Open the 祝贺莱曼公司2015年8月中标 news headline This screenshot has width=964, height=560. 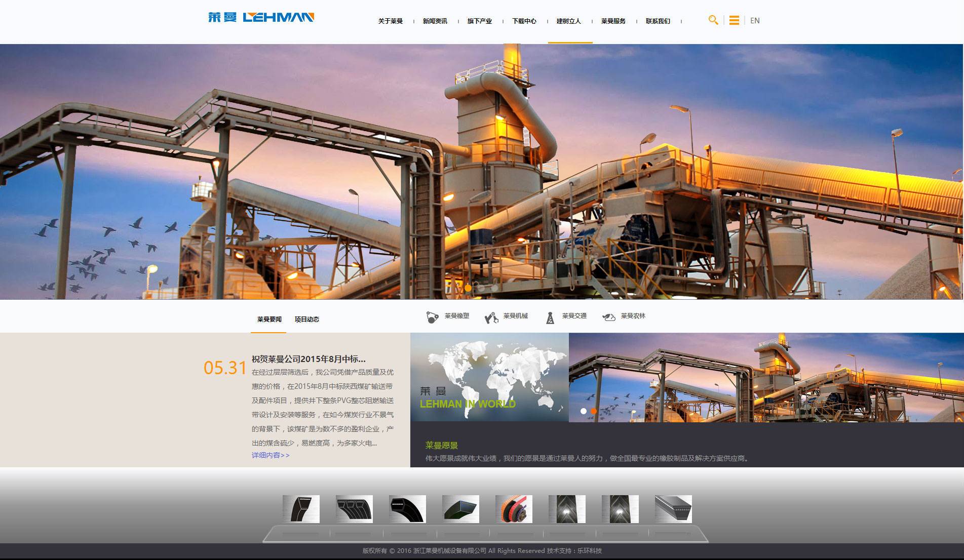[x=309, y=359]
